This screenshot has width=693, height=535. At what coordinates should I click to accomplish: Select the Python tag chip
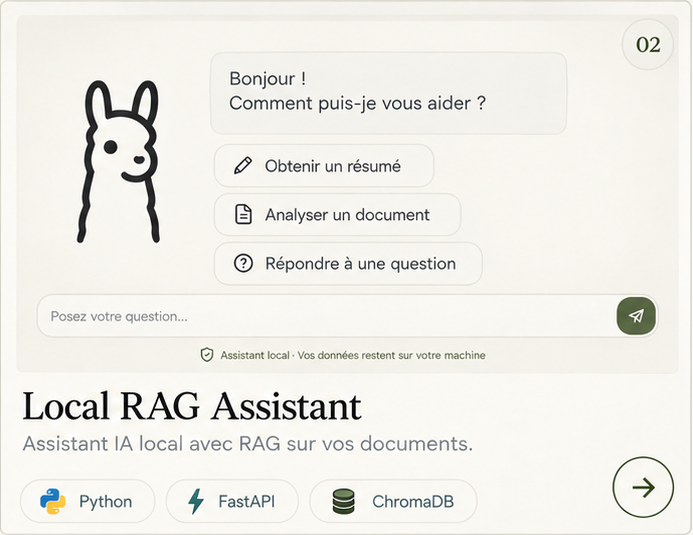[88, 501]
